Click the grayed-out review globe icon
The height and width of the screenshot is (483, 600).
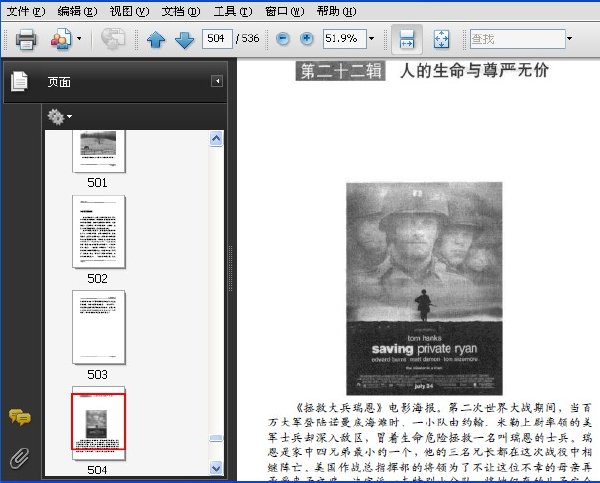click(x=113, y=39)
